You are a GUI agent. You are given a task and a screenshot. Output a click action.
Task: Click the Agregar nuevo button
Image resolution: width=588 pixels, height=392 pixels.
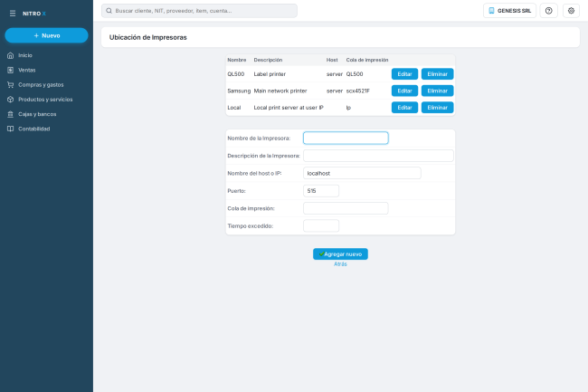pos(340,254)
